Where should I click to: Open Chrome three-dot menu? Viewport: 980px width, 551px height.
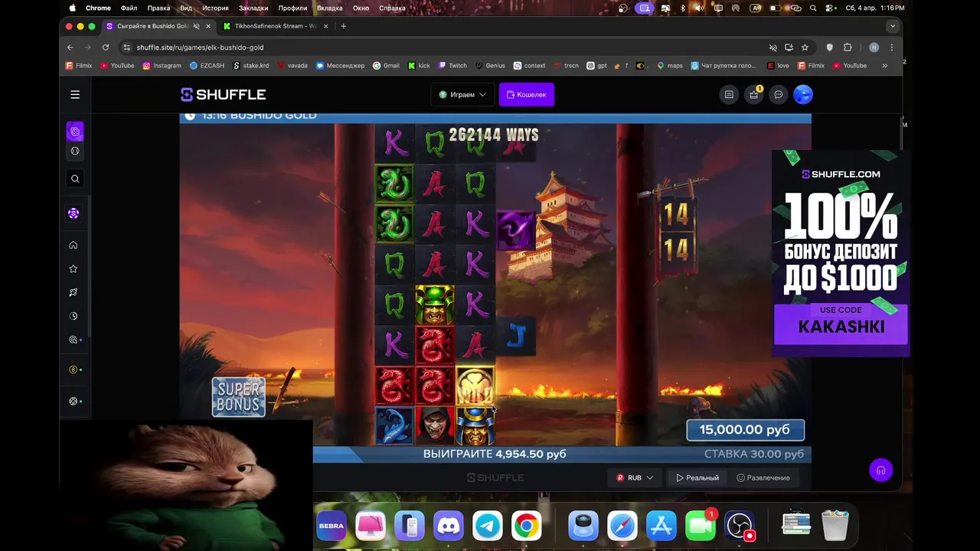coord(891,47)
